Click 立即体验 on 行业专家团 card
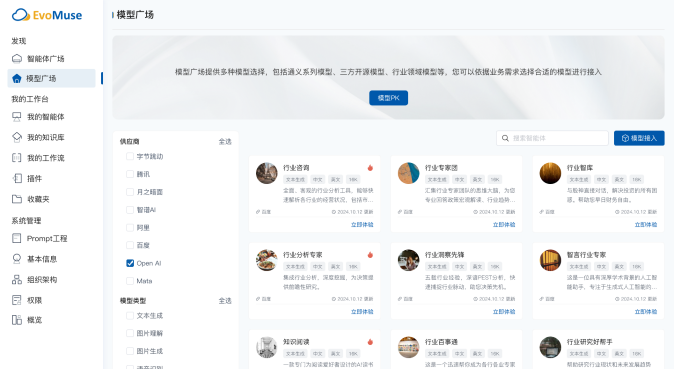674x369 pixels. (x=504, y=224)
